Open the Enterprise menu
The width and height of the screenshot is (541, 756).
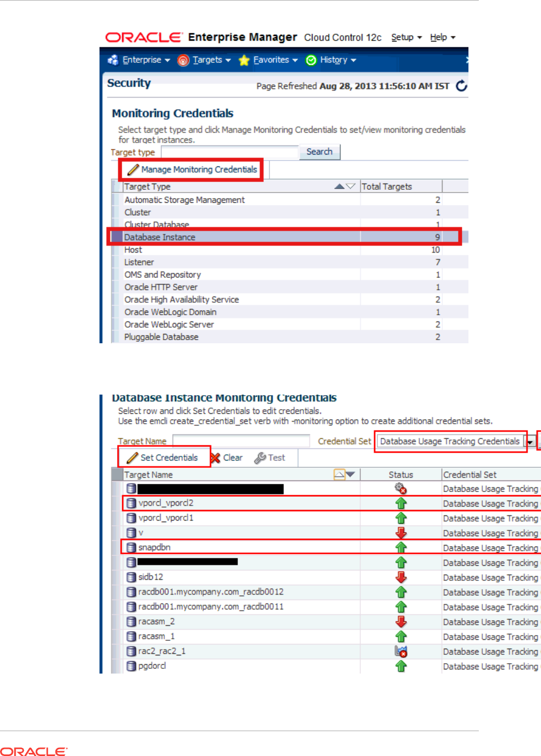coord(146,60)
